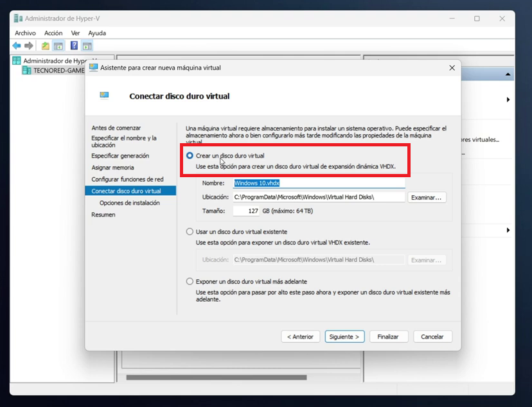Select Crear un disco duro virtual option
This screenshot has height=407, width=532.
click(x=190, y=155)
